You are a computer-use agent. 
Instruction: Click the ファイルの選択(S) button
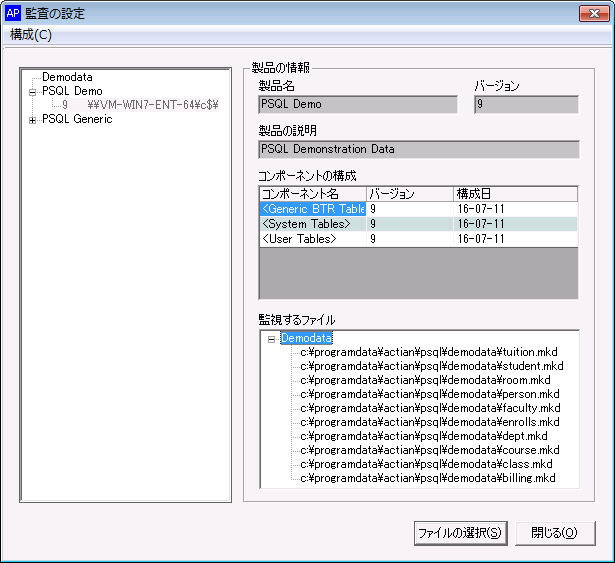click(459, 533)
